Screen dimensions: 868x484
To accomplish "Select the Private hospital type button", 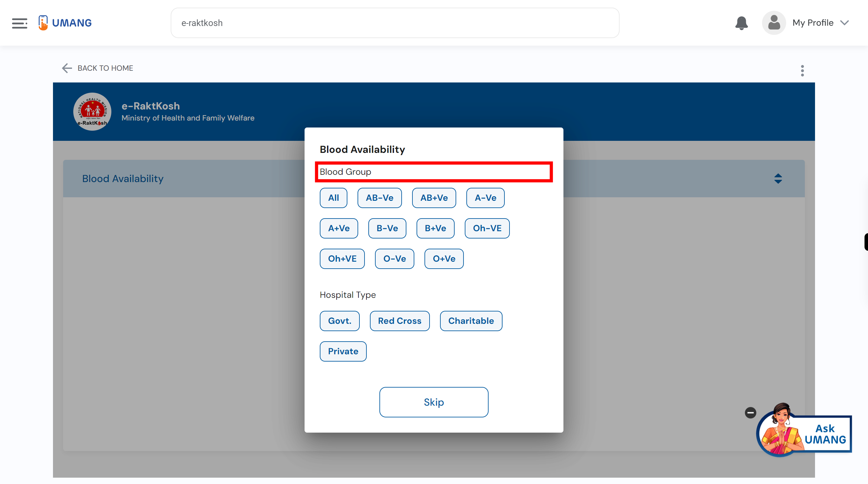I will 343,351.
